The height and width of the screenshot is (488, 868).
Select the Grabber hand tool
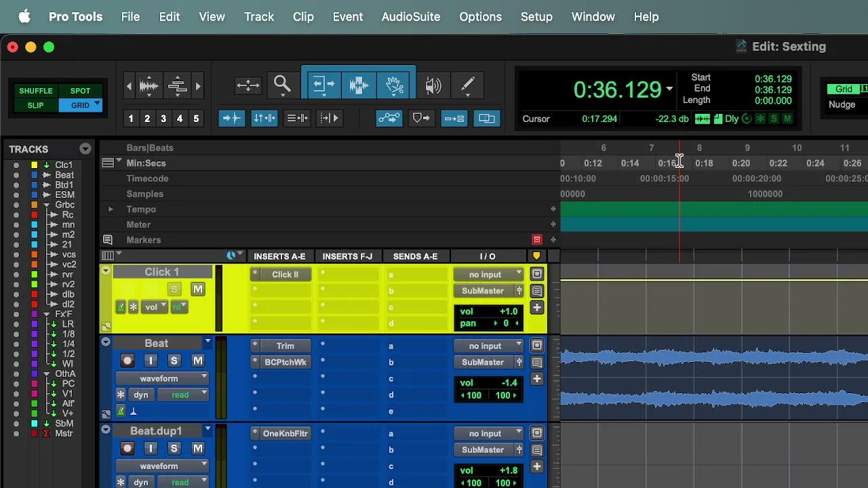395,85
